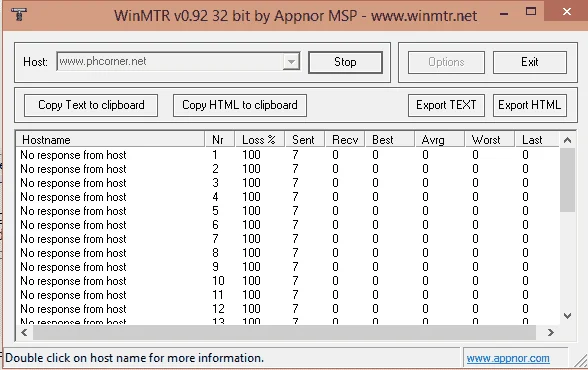Click the Nr column header
This screenshot has height=370, width=588.
pos(220,140)
